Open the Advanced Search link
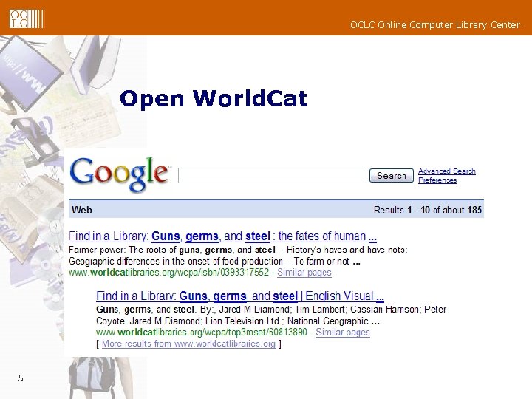532x399 pixels. [x=447, y=171]
